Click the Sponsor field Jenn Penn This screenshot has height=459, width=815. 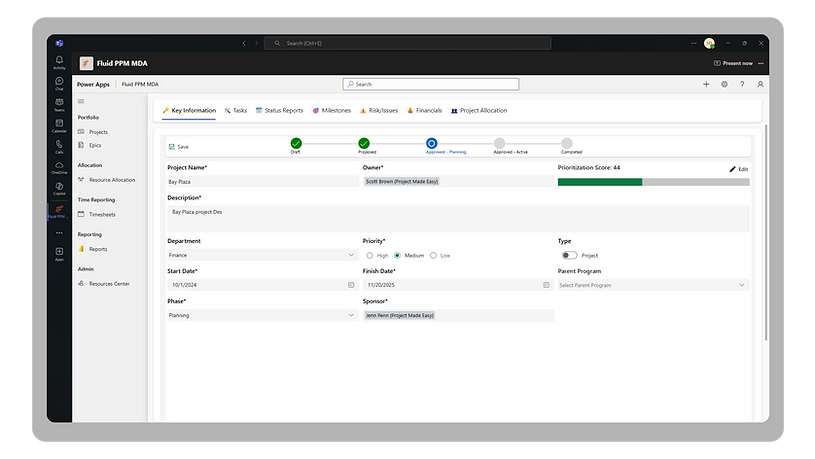click(458, 316)
